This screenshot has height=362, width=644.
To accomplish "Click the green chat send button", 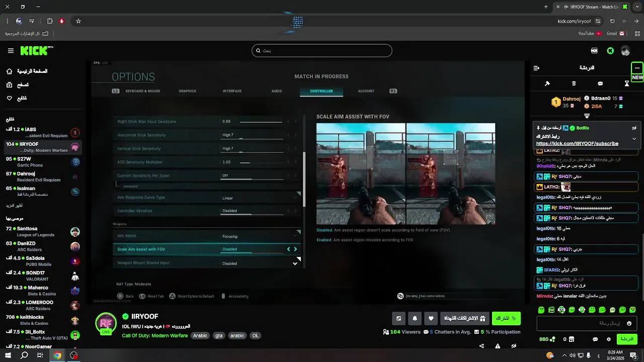I will point(627,339).
